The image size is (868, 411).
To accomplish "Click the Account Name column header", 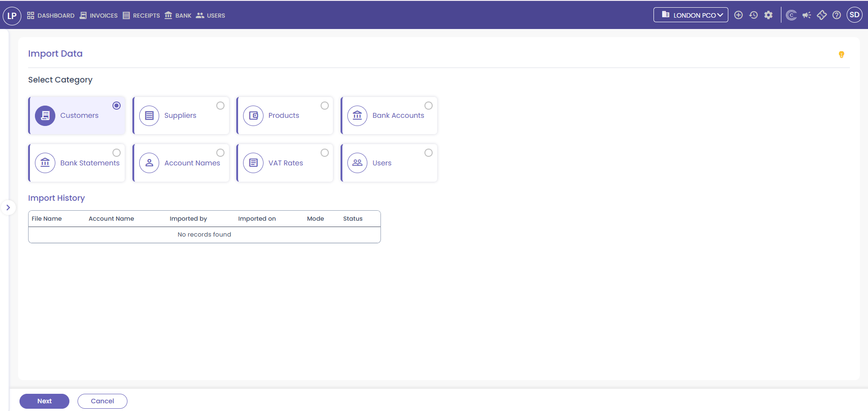I will click(112, 218).
